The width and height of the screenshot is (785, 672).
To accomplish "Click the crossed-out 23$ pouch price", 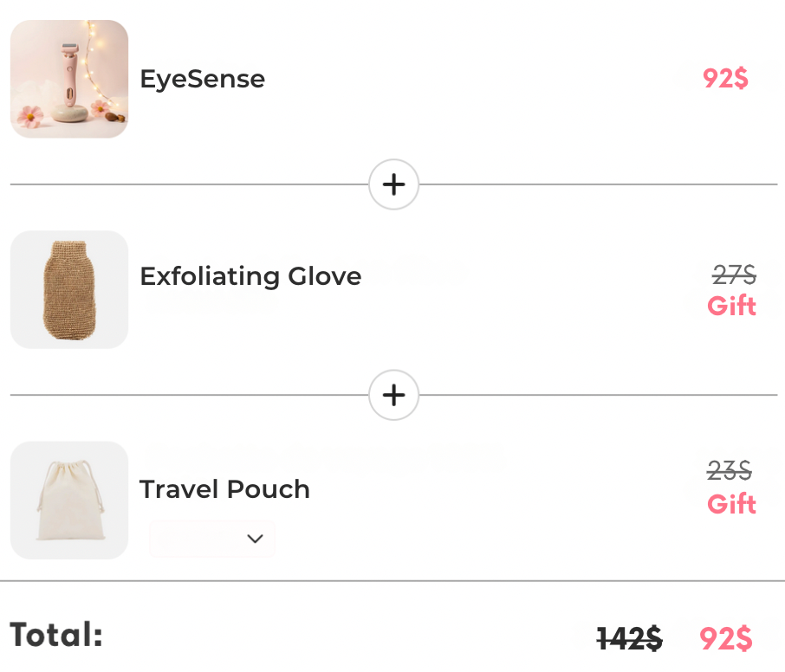I will (x=730, y=471).
